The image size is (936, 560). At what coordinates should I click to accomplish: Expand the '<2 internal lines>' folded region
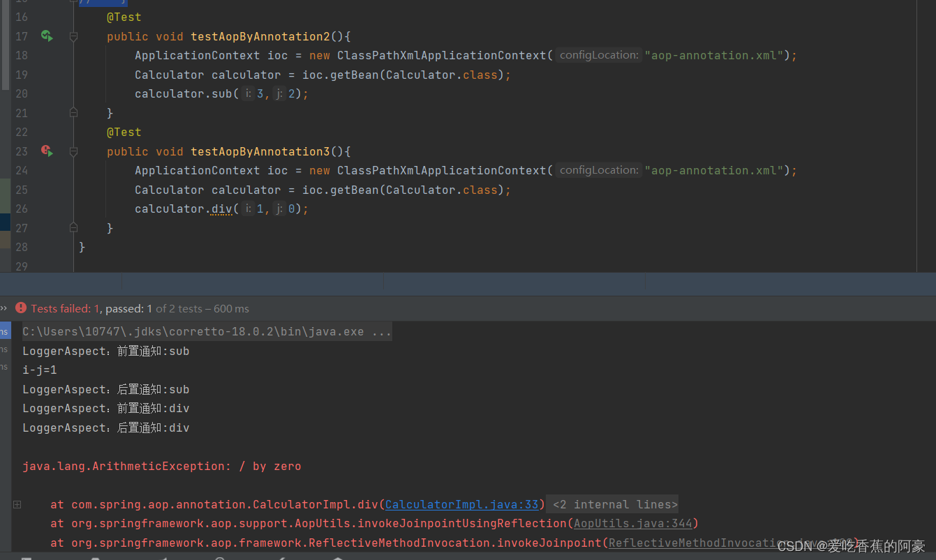coord(614,504)
